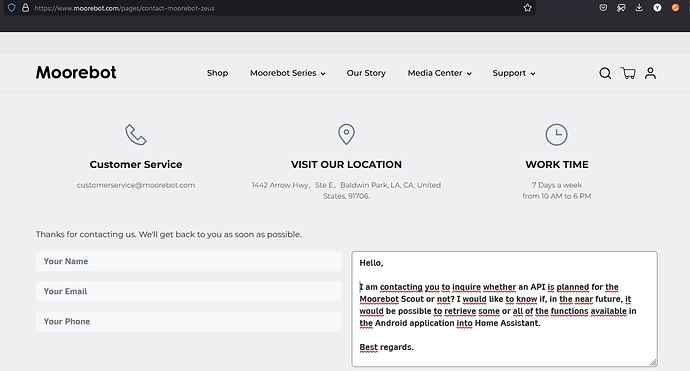The width and height of the screenshot is (690, 371).
Task: Click the 1442 Arrow Hwy address text
Action: click(x=346, y=191)
